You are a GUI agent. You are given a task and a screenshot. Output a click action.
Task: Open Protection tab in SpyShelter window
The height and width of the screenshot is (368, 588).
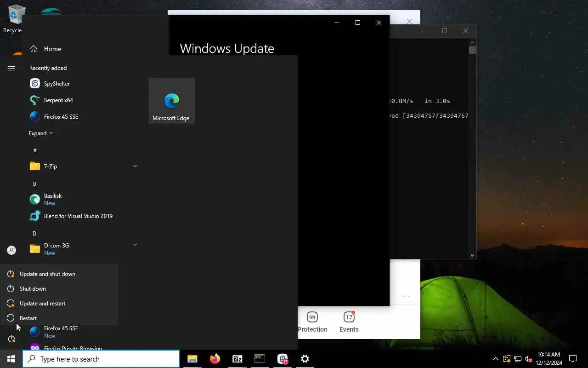point(312,322)
